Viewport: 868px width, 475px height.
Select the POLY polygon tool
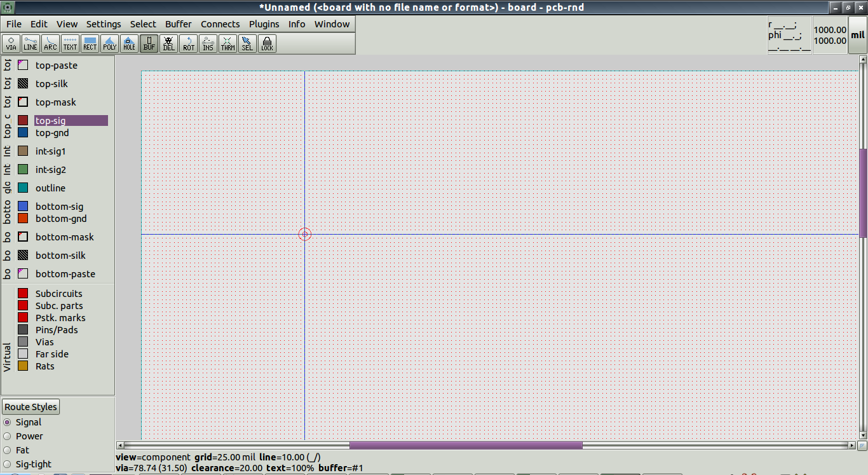point(110,43)
